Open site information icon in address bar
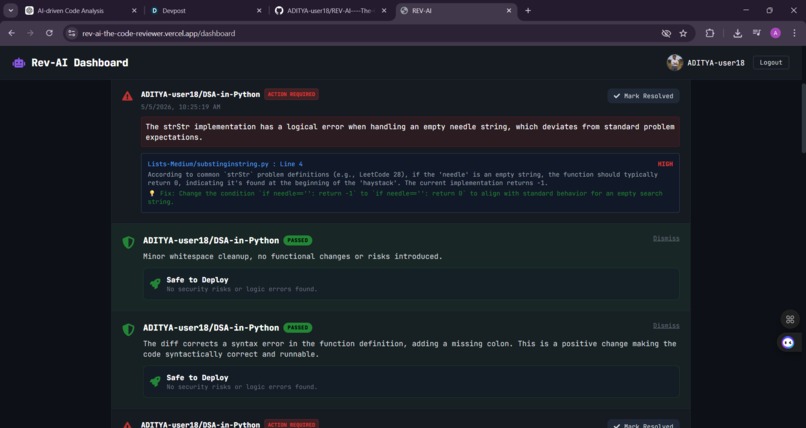 point(72,33)
